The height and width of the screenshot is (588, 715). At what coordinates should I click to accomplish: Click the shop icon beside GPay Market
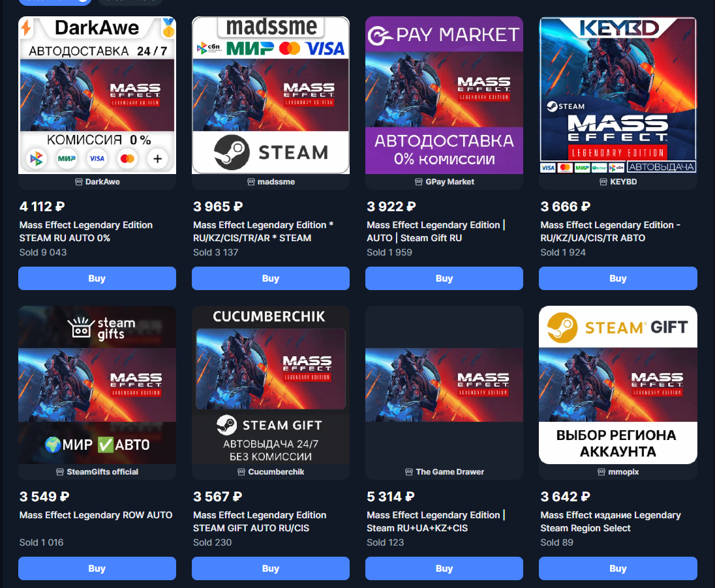tap(419, 182)
